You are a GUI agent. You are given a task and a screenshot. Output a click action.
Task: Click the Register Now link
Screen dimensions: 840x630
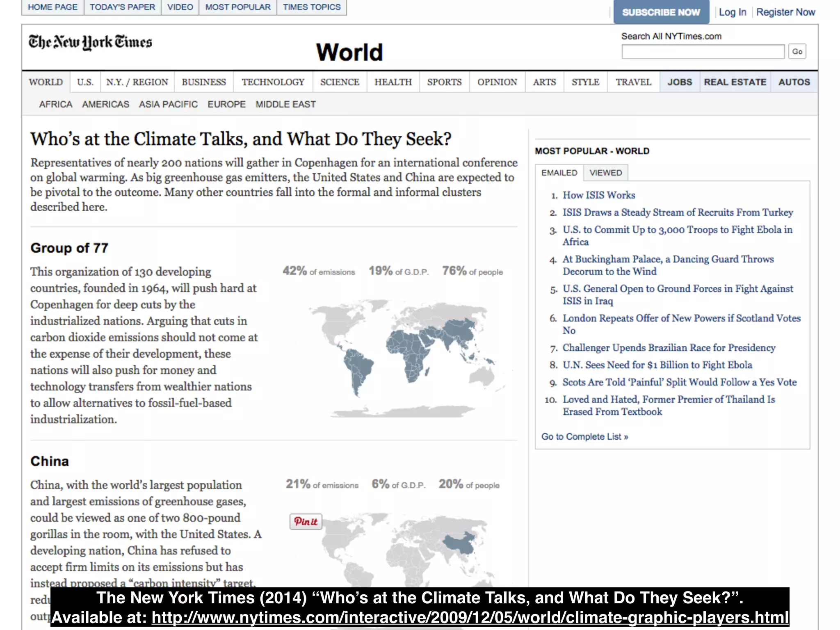[785, 12]
